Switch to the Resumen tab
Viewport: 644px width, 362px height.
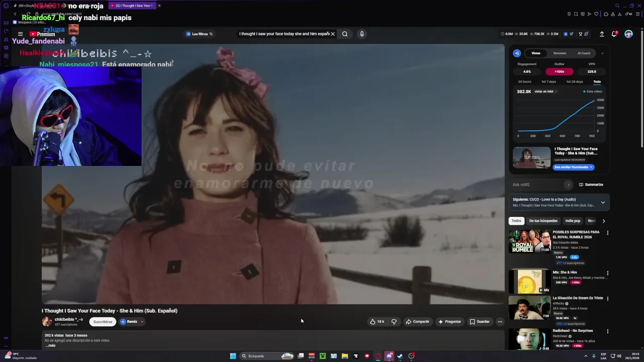559,53
